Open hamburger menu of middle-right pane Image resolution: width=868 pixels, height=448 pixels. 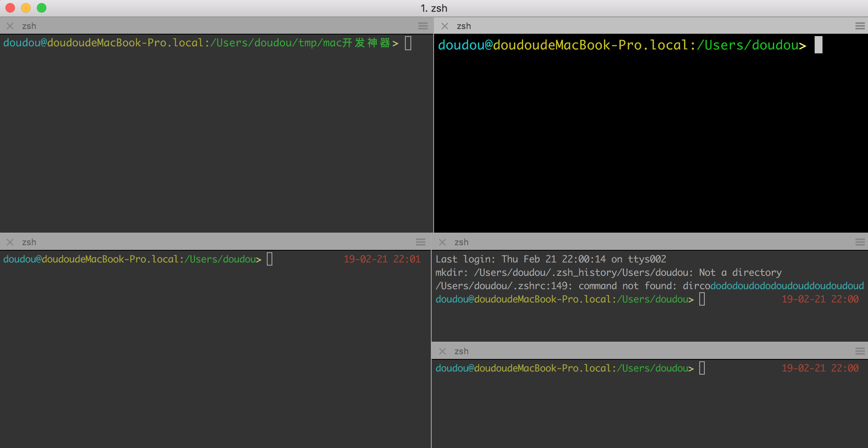click(x=860, y=242)
